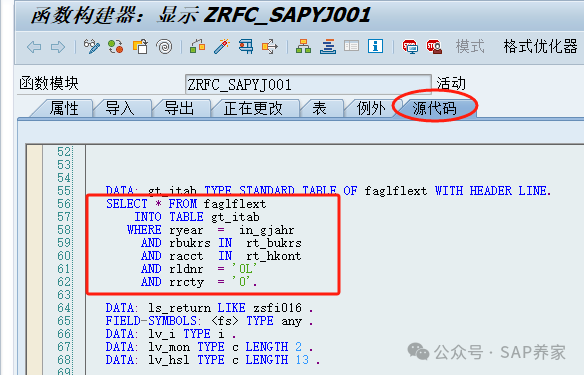This screenshot has height=375, width=584.
Task: Click the back arrow toolbar icon
Action: 34,47
